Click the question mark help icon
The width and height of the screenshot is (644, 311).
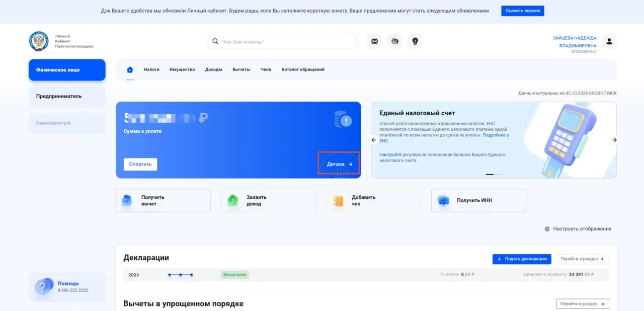pyautogui.click(x=44, y=287)
